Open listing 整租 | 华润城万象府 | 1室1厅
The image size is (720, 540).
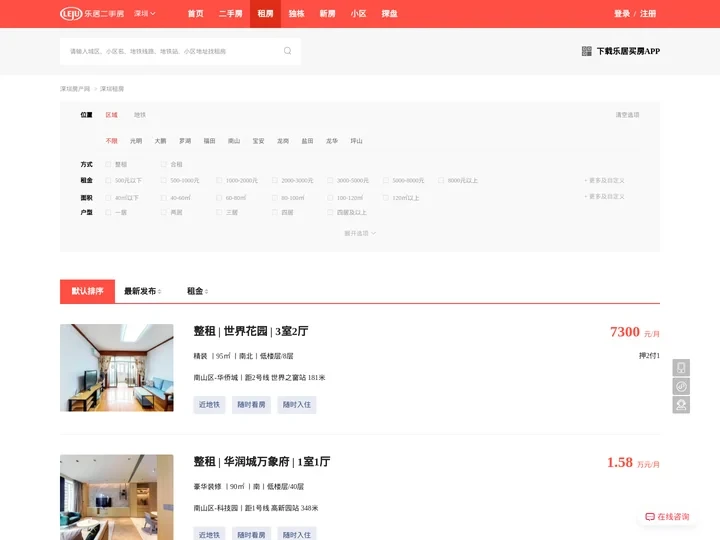coord(262,461)
